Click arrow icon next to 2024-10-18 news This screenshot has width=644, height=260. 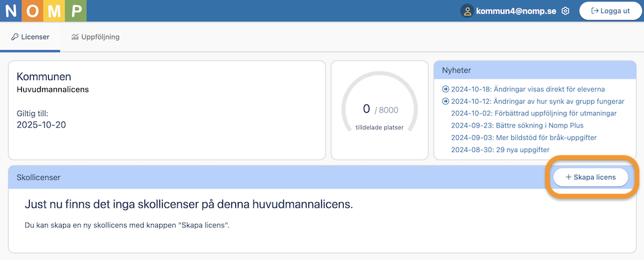tap(445, 90)
